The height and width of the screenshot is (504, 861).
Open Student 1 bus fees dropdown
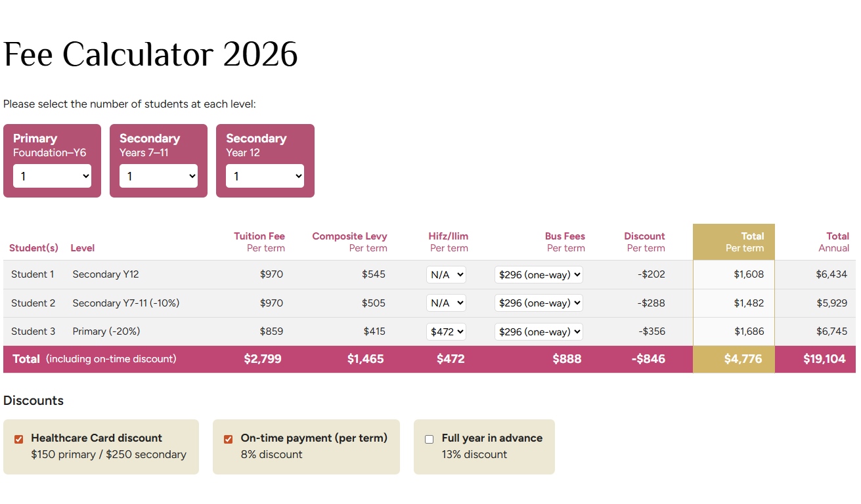coord(539,274)
